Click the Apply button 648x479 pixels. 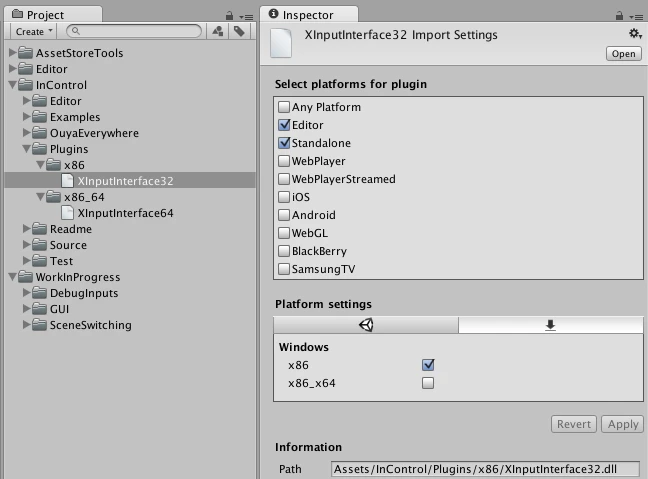pyautogui.click(x=623, y=424)
